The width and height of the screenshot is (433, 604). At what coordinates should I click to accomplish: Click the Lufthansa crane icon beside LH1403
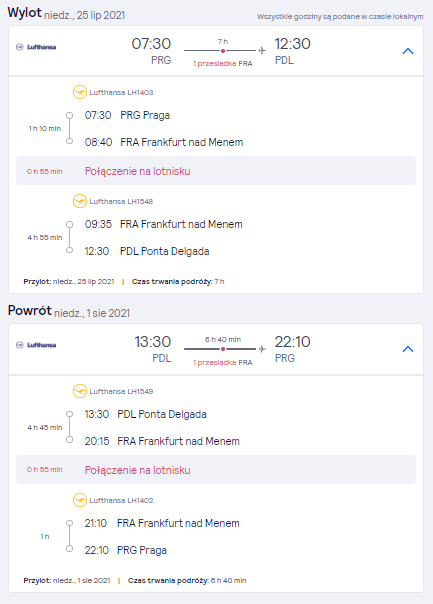[80, 92]
